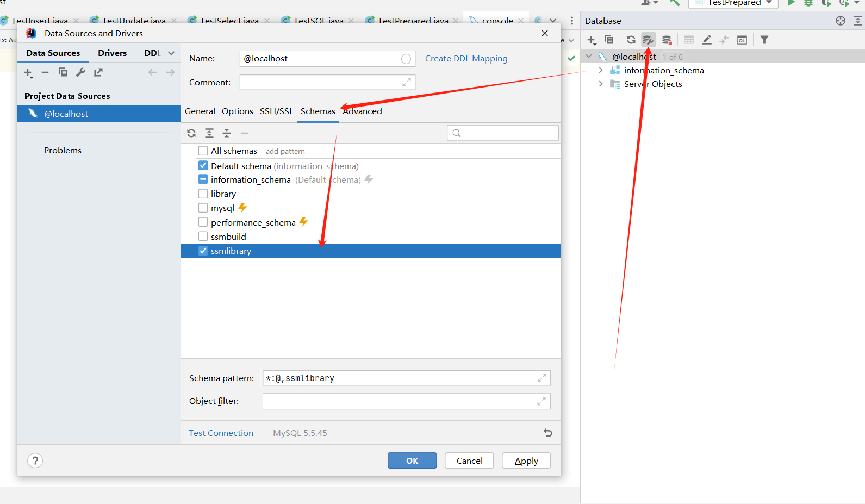
Task: Open Data Source Properties icon in Database panel
Action: click(x=648, y=40)
